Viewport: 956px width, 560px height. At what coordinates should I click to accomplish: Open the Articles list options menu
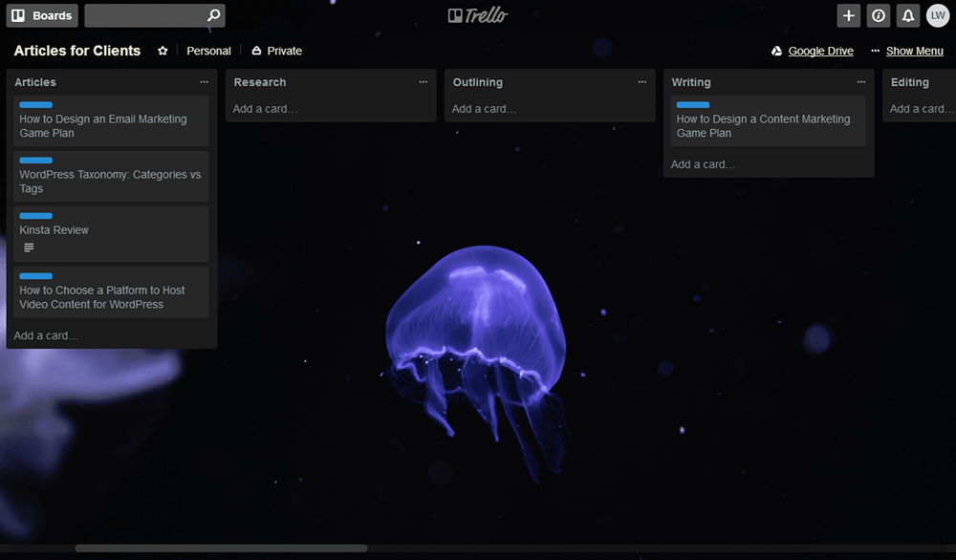pyautogui.click(x=205, y=81)
